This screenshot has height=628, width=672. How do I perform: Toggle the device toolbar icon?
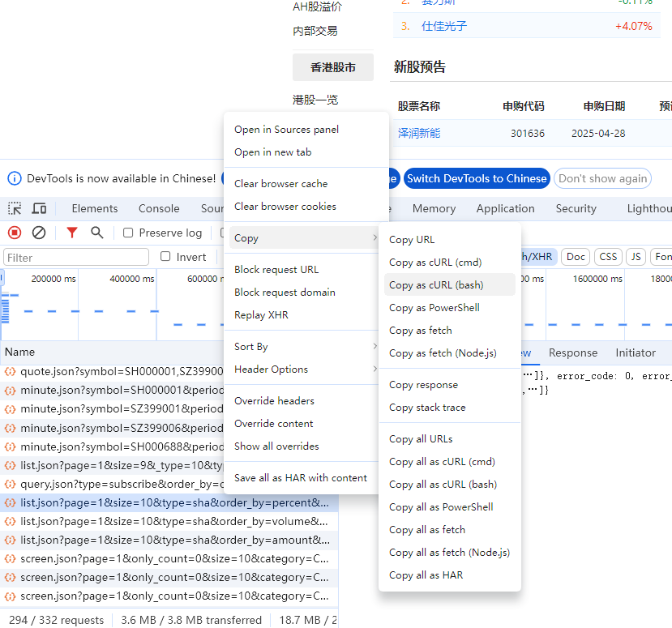[39, 208]
